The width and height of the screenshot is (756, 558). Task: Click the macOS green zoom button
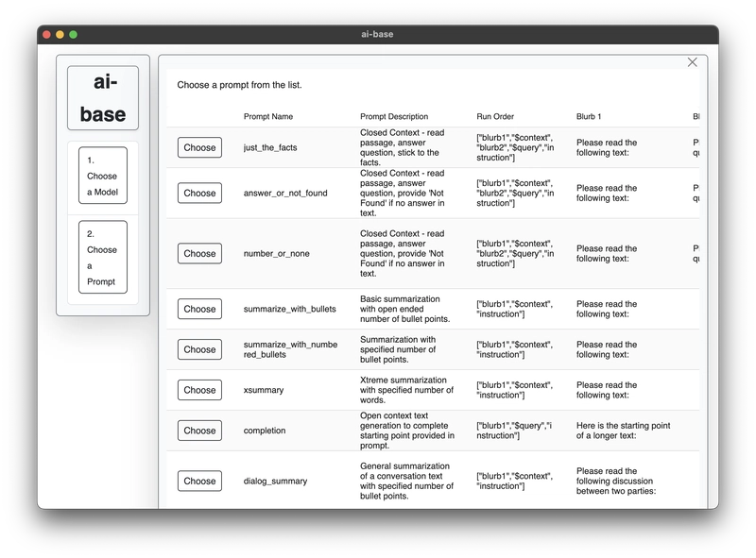pyautogui.click(x=74, y=34)
